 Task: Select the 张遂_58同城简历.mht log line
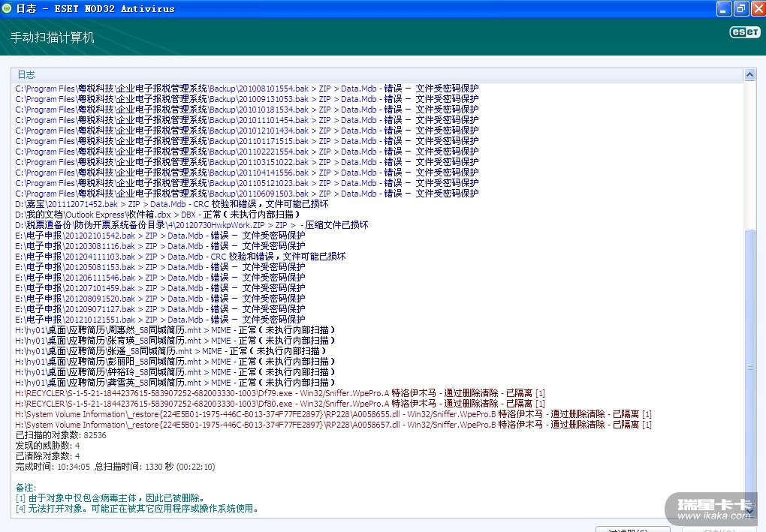click(x=171, y=351)
